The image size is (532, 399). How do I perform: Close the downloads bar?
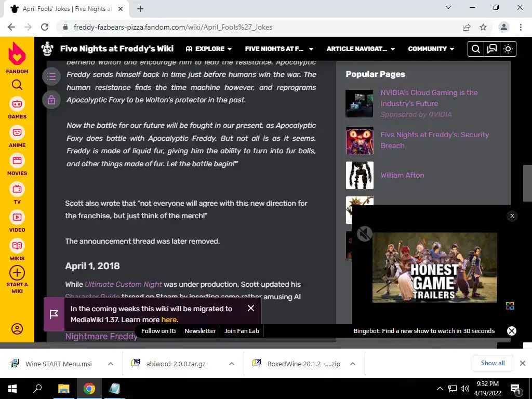pyautogui.click(x=523, y=363)
